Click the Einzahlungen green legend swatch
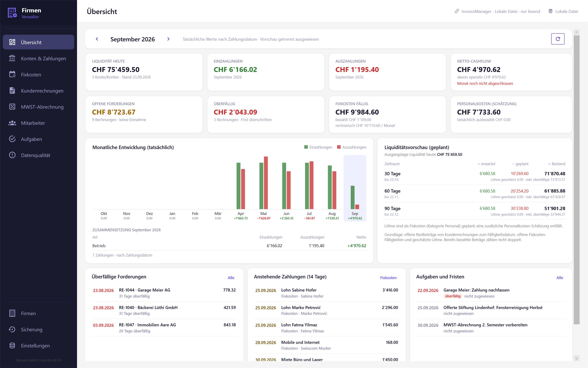This screenshot has height=368, width=588. 306,147
